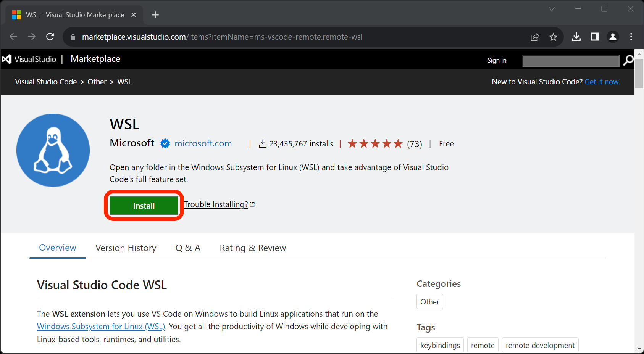
Task: Click the share icon in the address bar
Action: click(x=535, y=37)
